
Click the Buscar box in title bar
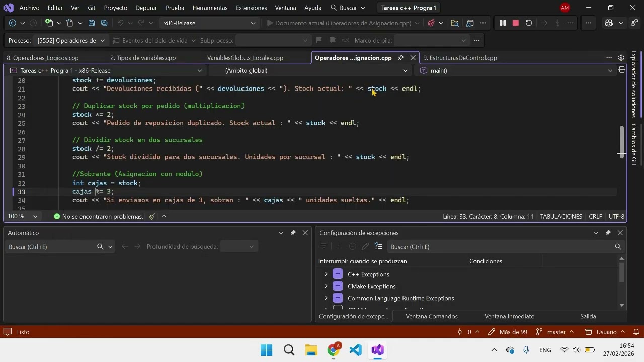pos(349,8)
